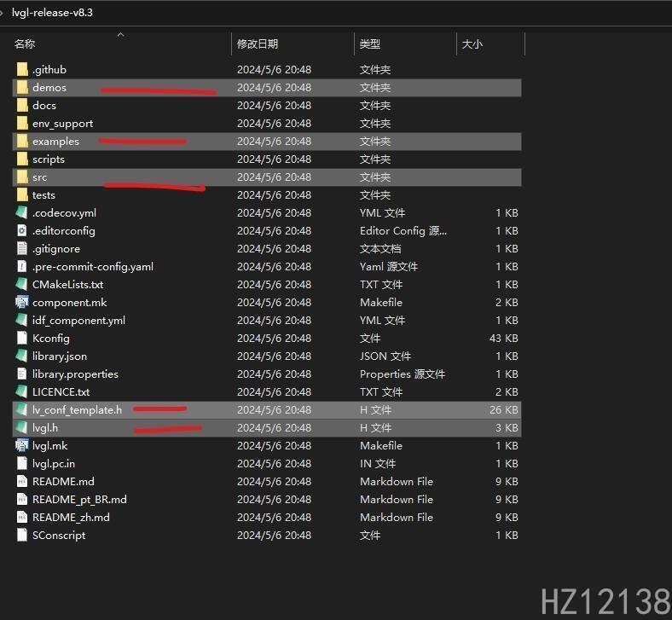Select the examples folder icon
The height and width of the screenshot is (620, 672).
click(22, 142)
